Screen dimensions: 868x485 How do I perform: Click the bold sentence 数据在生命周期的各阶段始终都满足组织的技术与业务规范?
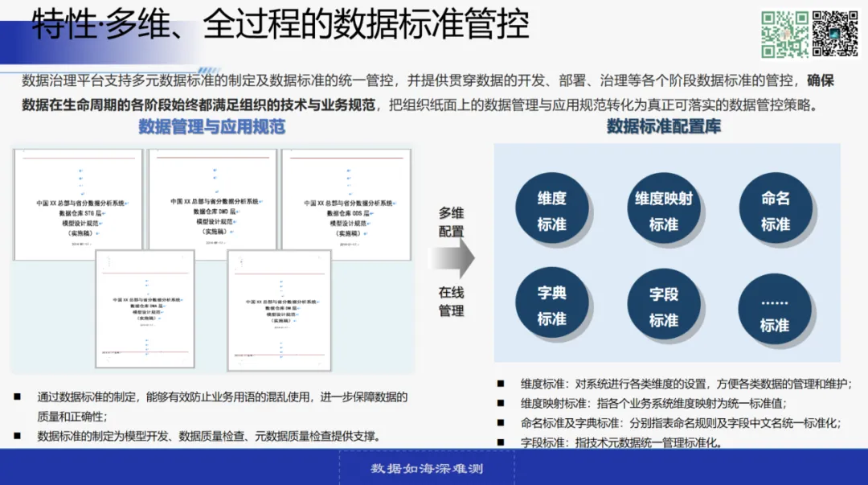click(x=199, y=105)
